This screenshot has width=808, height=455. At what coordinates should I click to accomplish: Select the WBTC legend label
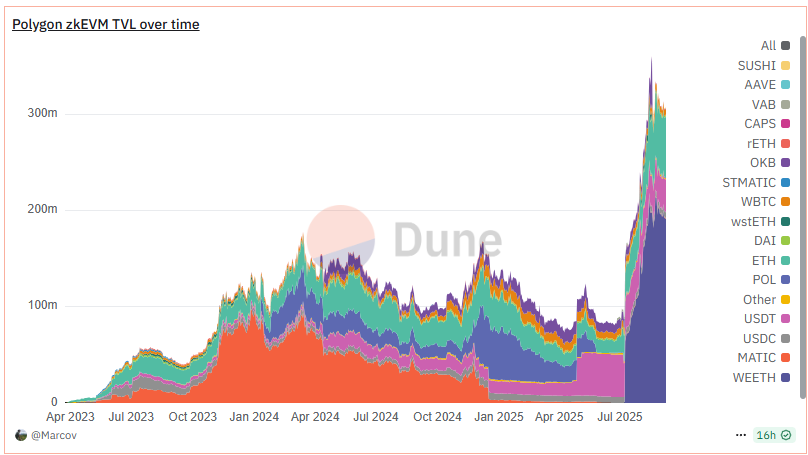(758, 201)
